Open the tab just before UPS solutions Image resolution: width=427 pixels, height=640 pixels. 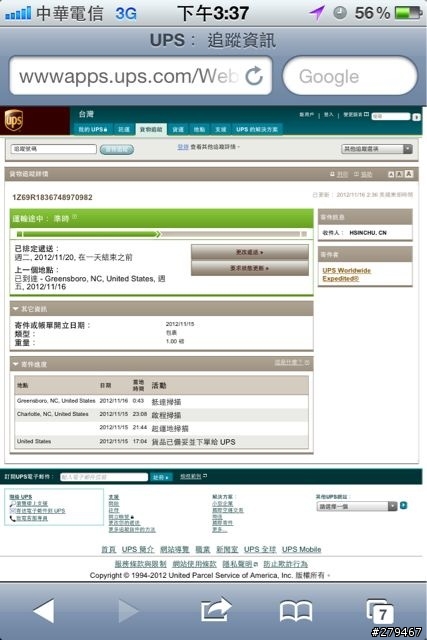pos(220,129)
